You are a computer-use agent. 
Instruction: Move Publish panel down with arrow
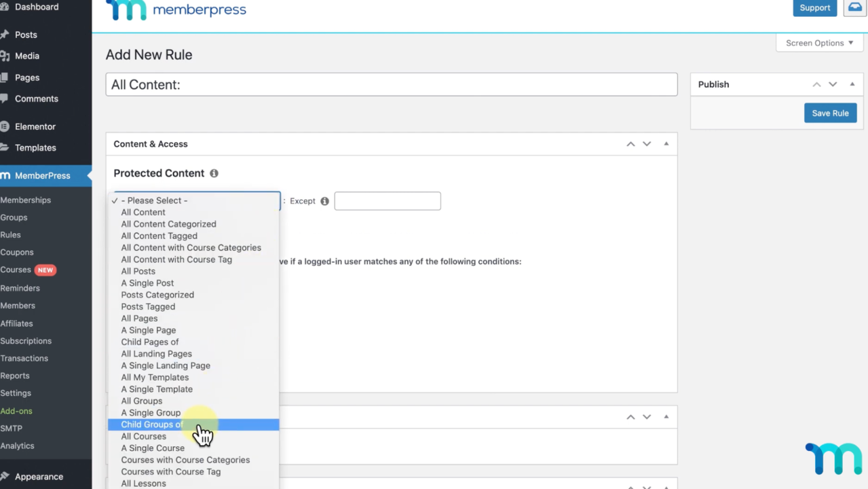click(x=833, y=84)
